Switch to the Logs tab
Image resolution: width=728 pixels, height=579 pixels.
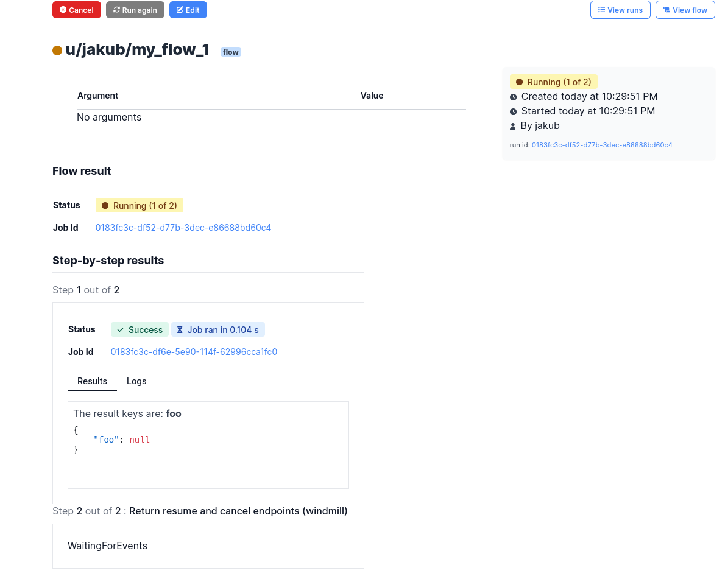click(x=136, y=381)
